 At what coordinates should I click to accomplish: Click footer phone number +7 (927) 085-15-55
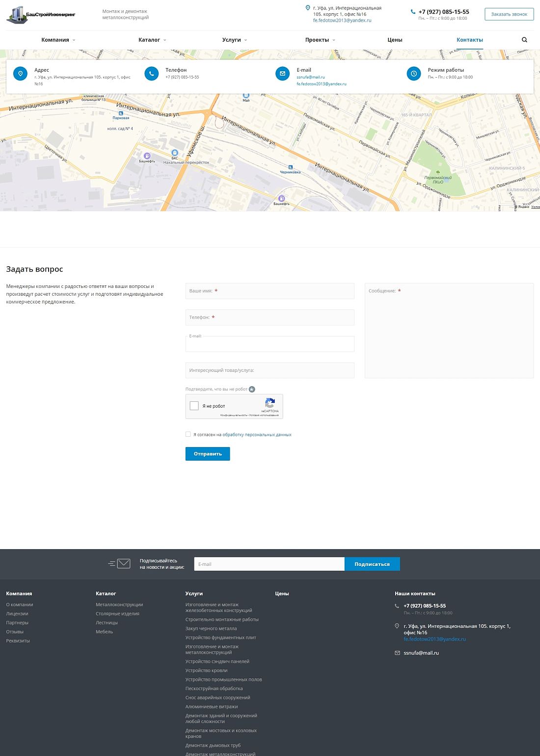(425, 606)
